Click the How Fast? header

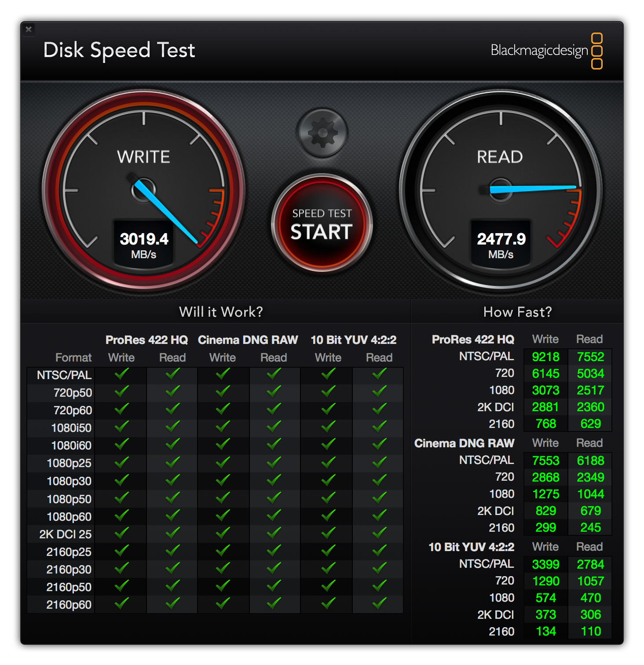click(517, 312)
